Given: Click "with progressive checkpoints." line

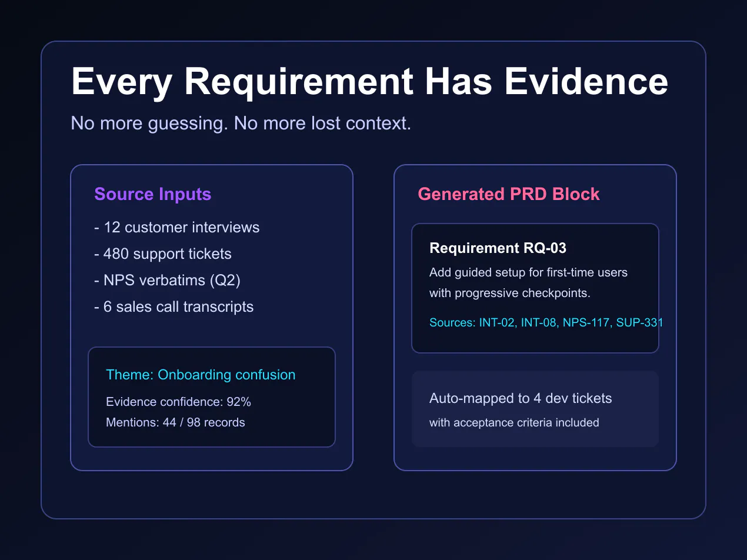Looking at the screenshot, I should [510, 293].
